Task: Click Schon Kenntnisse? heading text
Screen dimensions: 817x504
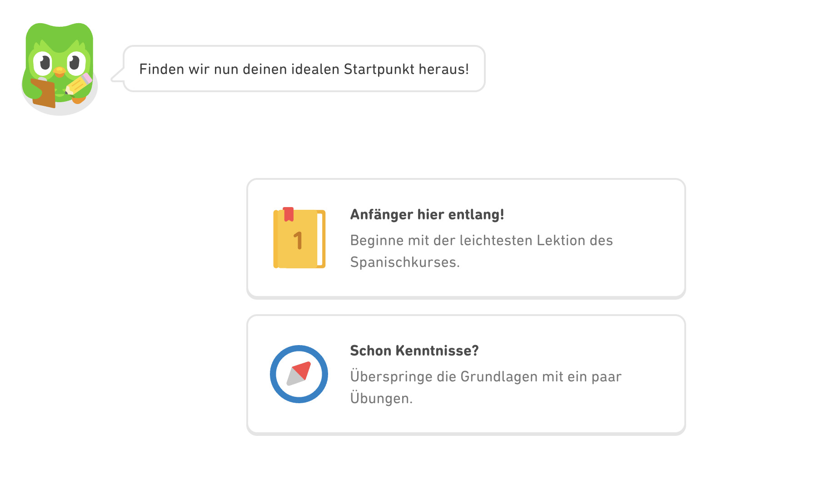Action: [414, 351]
